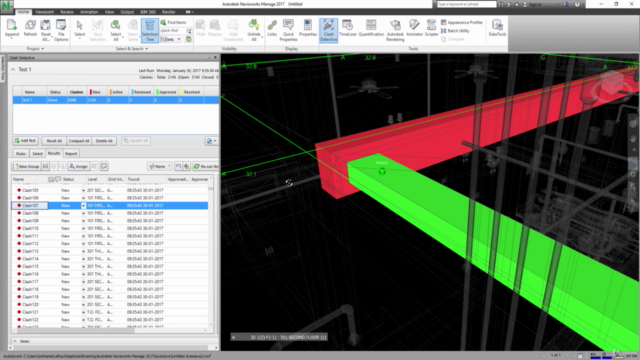Viewport: 640px width, 360px height.
Task: Open the TimeLiner tool
Action: [x=348, y=29]
